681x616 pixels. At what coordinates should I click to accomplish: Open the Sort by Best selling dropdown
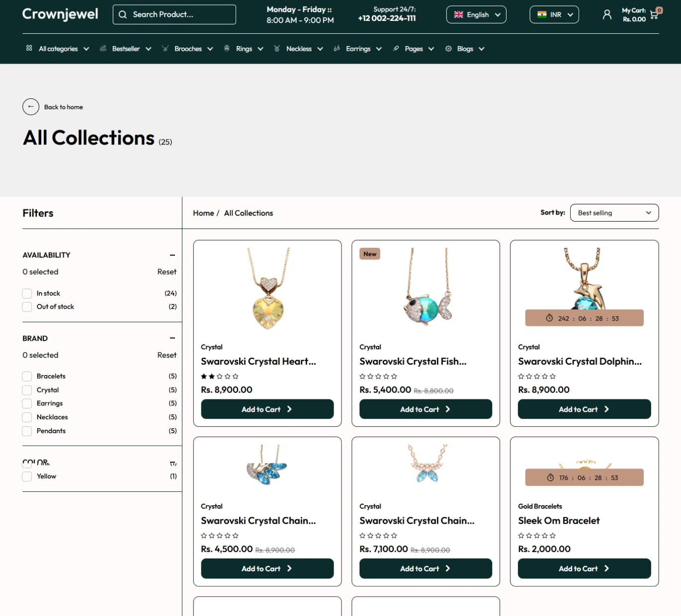click(614, 213)
